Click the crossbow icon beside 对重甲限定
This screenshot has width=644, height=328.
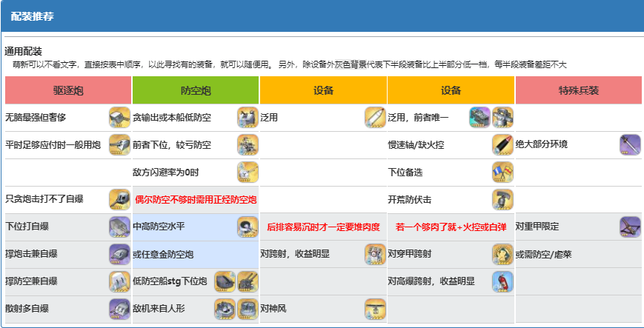point(630,227)
